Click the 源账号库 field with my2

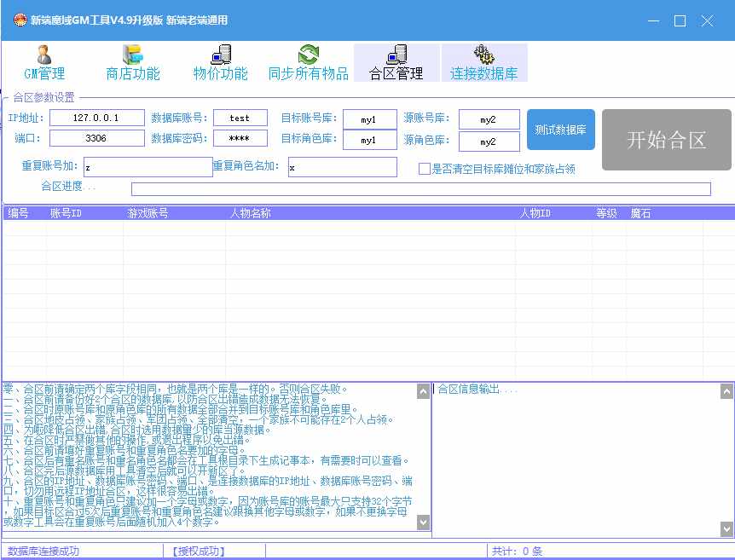coord(489,119)
